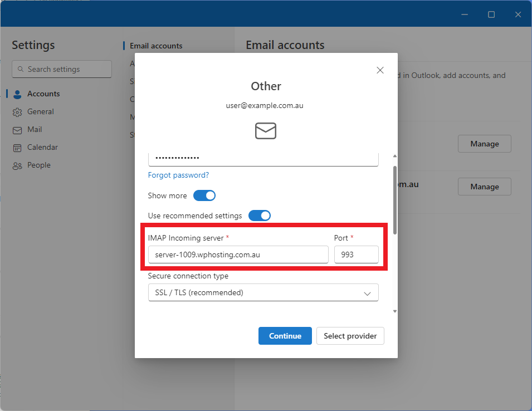Close the Other account dialog with X

[x=380, y=70]
